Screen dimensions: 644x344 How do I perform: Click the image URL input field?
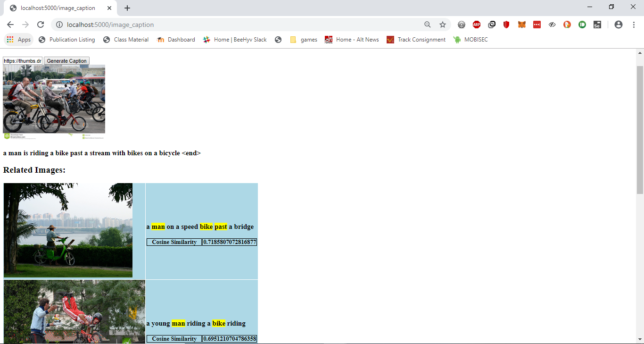click(23, 61)
